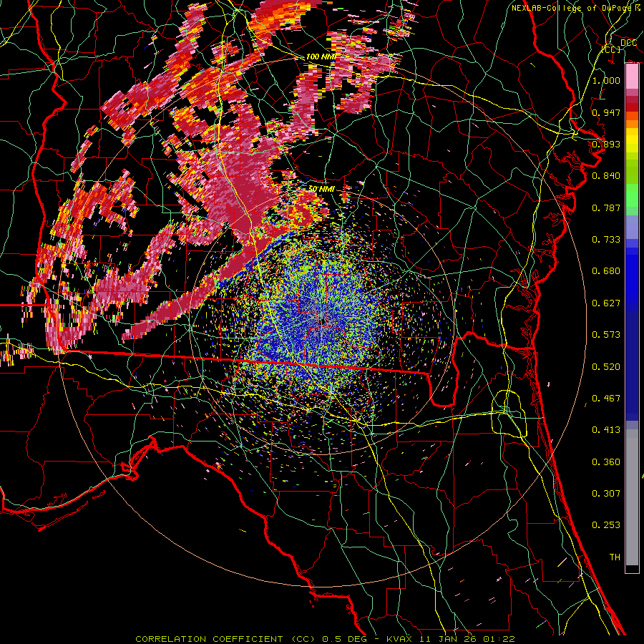Click the 0.627 scale value
The height and width of the screenshot is (644, 644).
pos(606,303)
